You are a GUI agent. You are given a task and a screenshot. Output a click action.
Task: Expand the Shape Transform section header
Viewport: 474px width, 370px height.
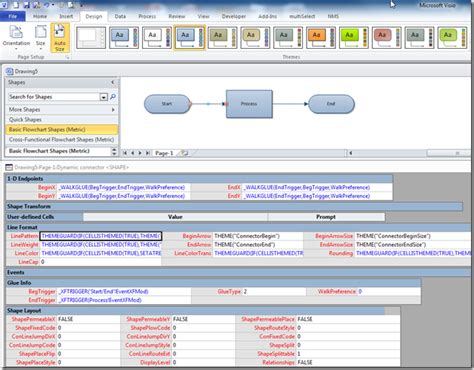[x=234, y=206]
